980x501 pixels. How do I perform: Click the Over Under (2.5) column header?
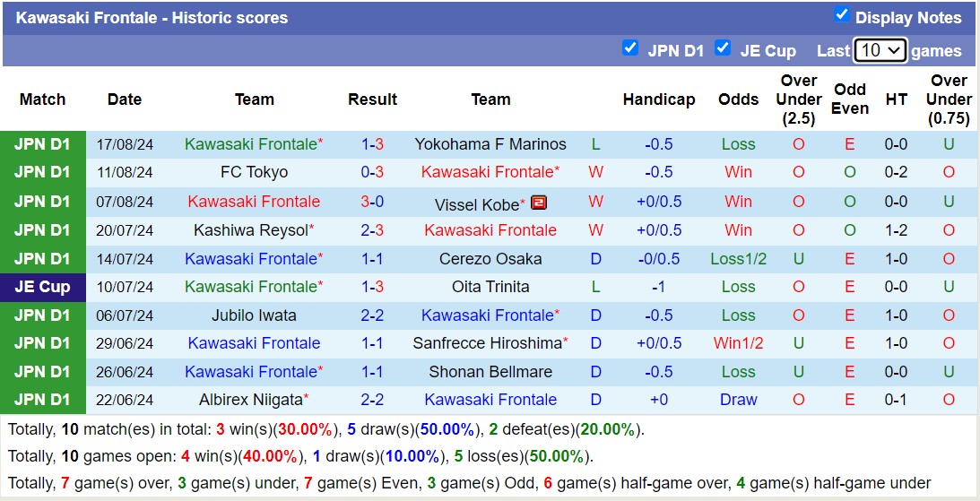pos(799,99)
